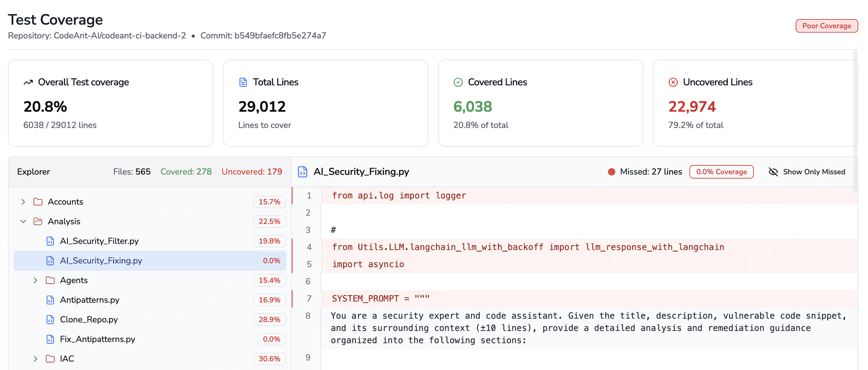This screenshot has height=370, width=868.
Task: Click the 19.8% badge for AI_Security_Filter.py
Action: (x=270, y=241)
